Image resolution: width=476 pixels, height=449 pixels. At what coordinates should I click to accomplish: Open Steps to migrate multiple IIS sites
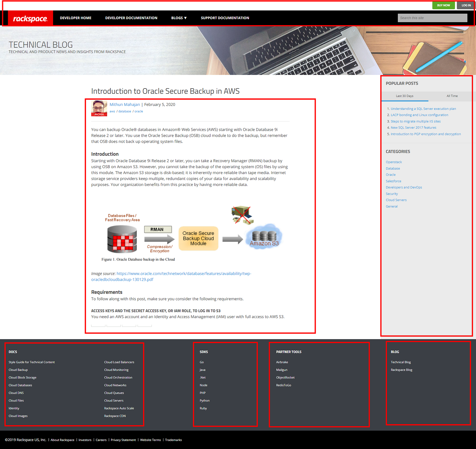click(415, 121)
